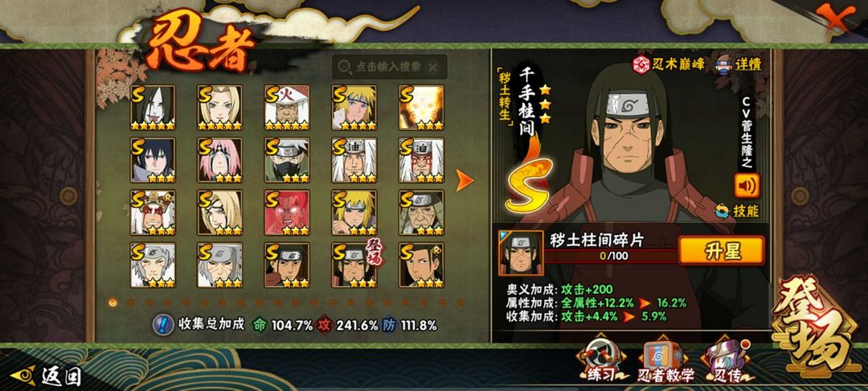The image size is (868, 391).
Task: Tap the large 登场 deploy button
Action: tap(815, 328)
